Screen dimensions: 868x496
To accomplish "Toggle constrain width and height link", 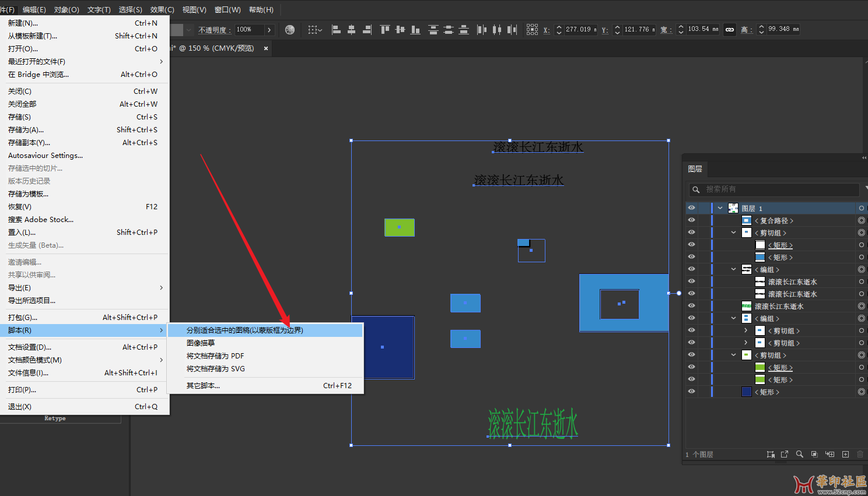I will [x=730, y=30].
